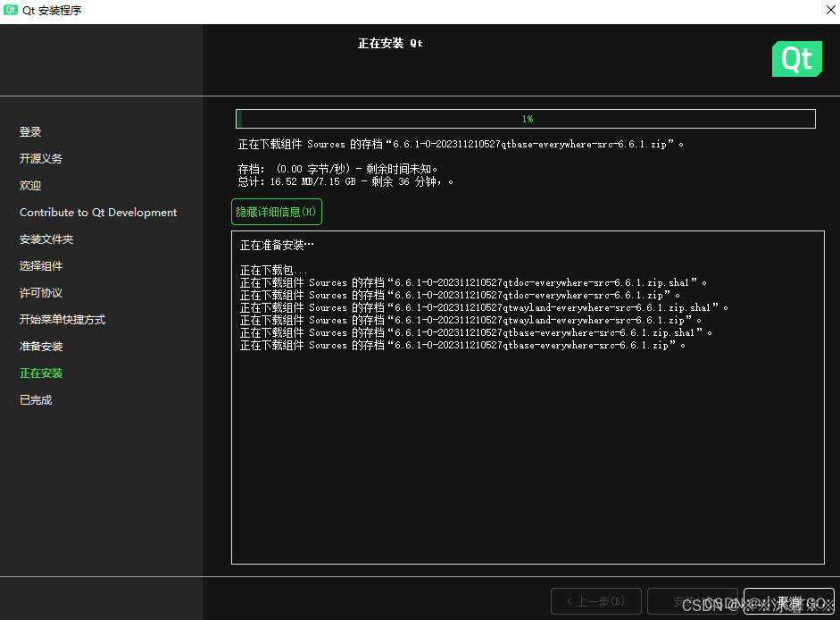Image resolution: width=840 pixels, height=620 pixels.
Task: Select the 准备安装 step in sidebar
Action: pyautogui.click(x=41, y=347)
